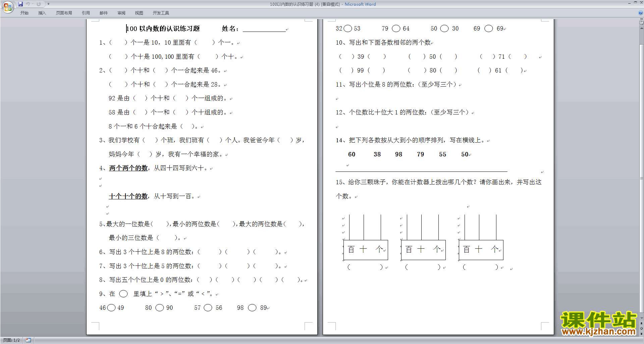Viewport: 644px width, 344px height.
Task: Click question 7 text 写出3个十位上是5的两位数
Action: pyautogui.click(x=151, y=266)
